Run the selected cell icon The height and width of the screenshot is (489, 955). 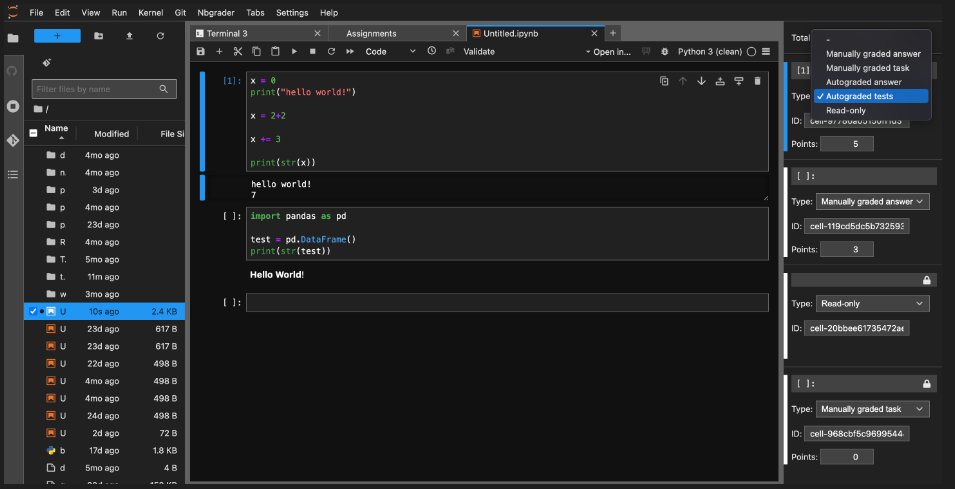294,52
